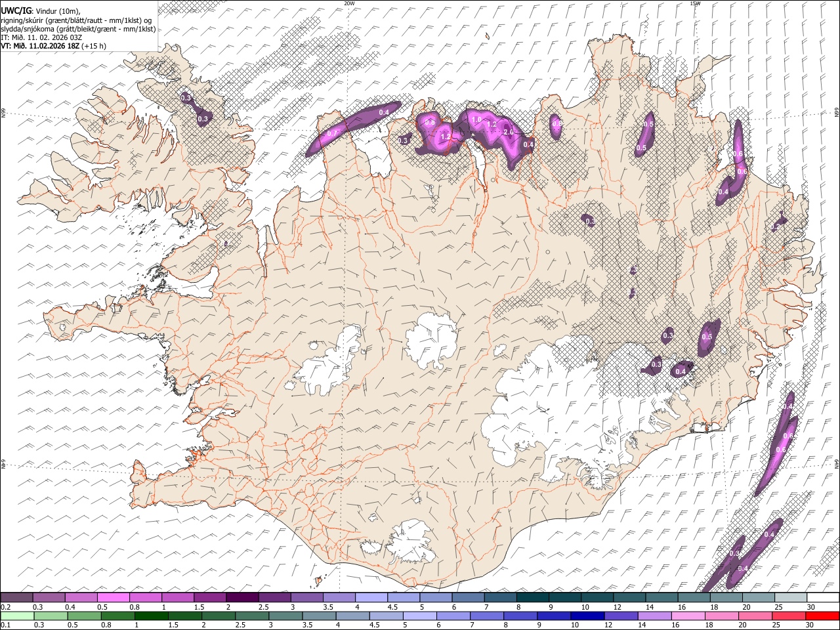This screenshot has width=840, height=630.
Task: Click the 2.6 precipitation value on the map
Action: click(508, 132)
